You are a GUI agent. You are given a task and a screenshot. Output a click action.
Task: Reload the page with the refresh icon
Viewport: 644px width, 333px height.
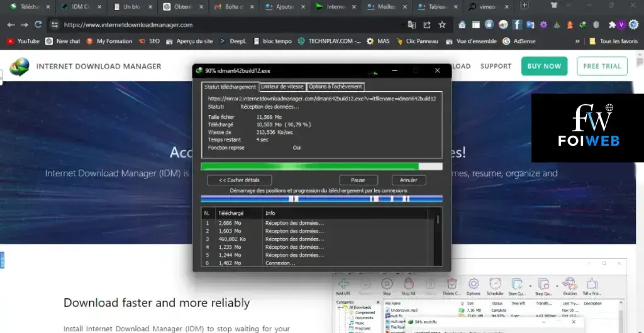click(38, 25)
